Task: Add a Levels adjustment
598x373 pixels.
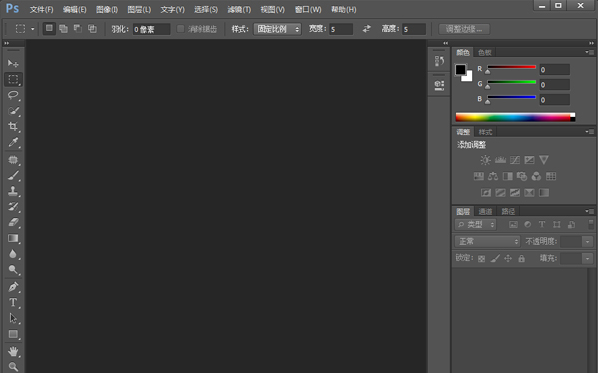Action: click(x=500, y=160)
